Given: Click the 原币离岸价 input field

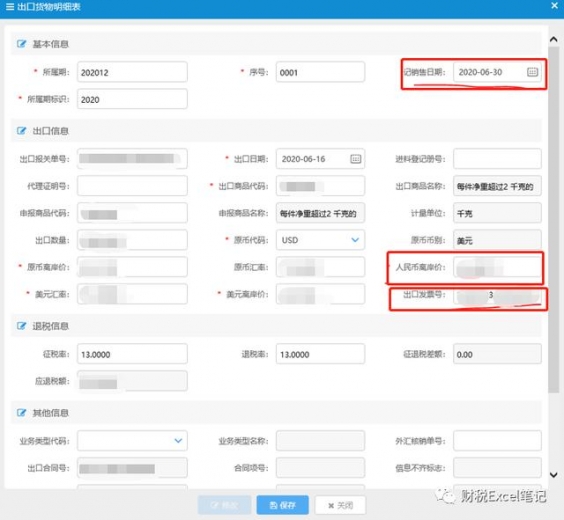Looking at the screenshot, I should tap(132, 267).
